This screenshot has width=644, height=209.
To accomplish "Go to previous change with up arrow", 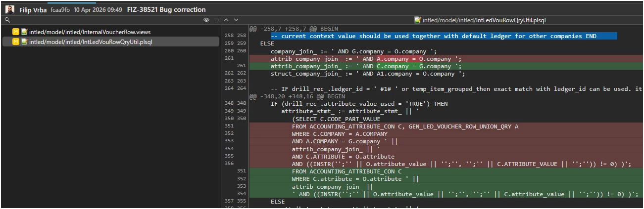I will coord(226,20).
